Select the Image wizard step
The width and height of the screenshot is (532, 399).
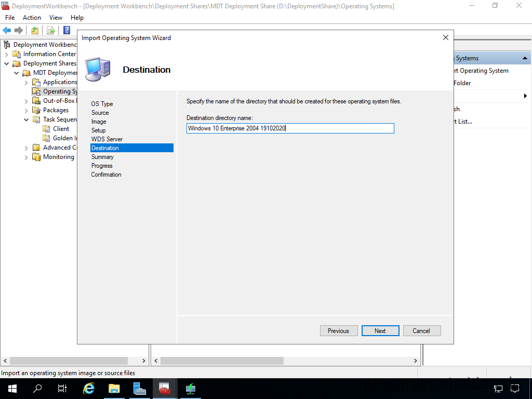[99, 122]
